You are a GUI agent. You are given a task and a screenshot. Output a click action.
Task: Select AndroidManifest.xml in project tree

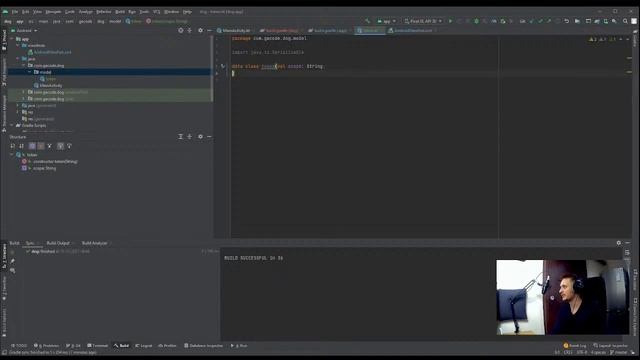click(50, 52)
